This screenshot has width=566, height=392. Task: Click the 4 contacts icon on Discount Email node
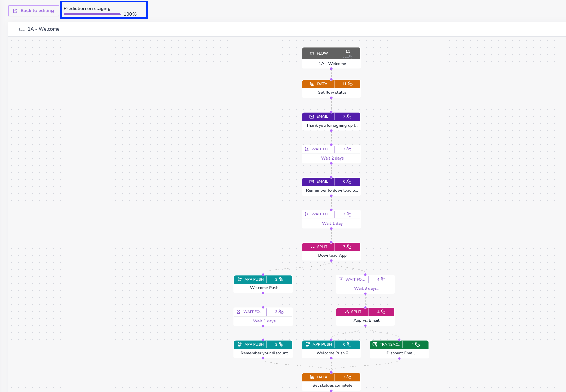click(417, 344)
